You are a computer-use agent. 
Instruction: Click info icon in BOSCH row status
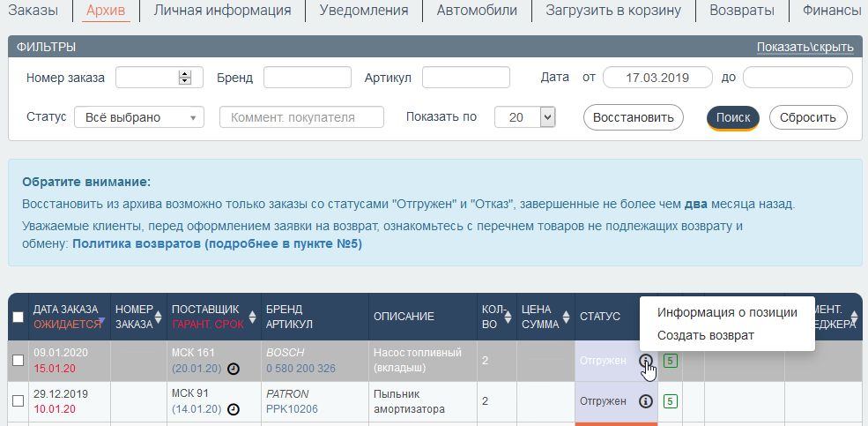[x=645, y=361]
